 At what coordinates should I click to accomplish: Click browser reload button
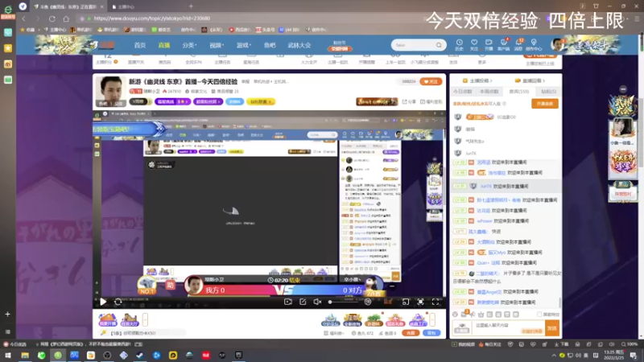pyautogui.click(x=52, y=19)
